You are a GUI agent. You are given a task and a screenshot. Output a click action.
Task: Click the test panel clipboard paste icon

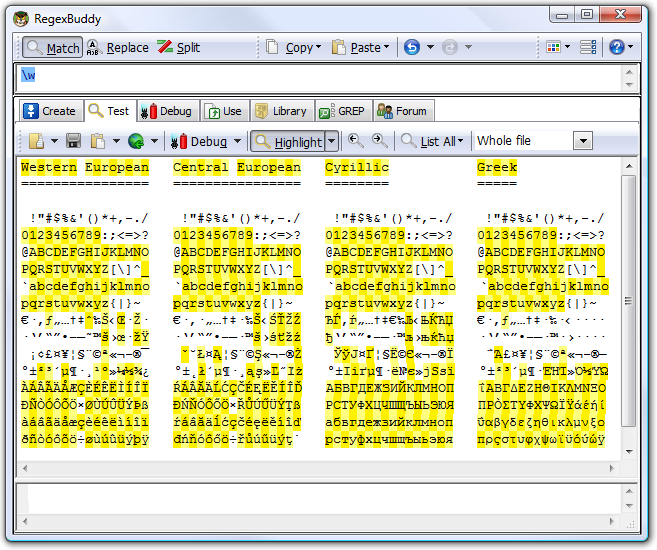[98, 141]
